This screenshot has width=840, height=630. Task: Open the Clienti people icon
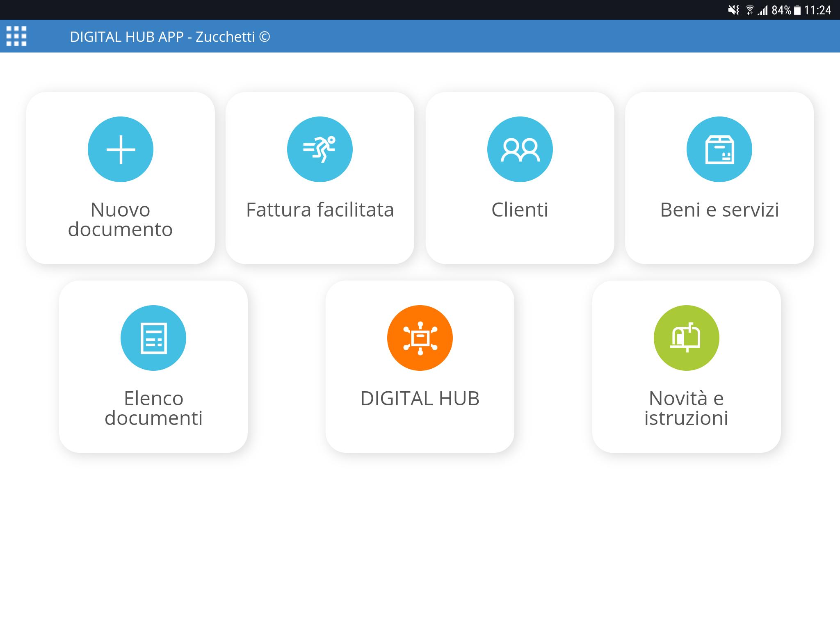520,149
